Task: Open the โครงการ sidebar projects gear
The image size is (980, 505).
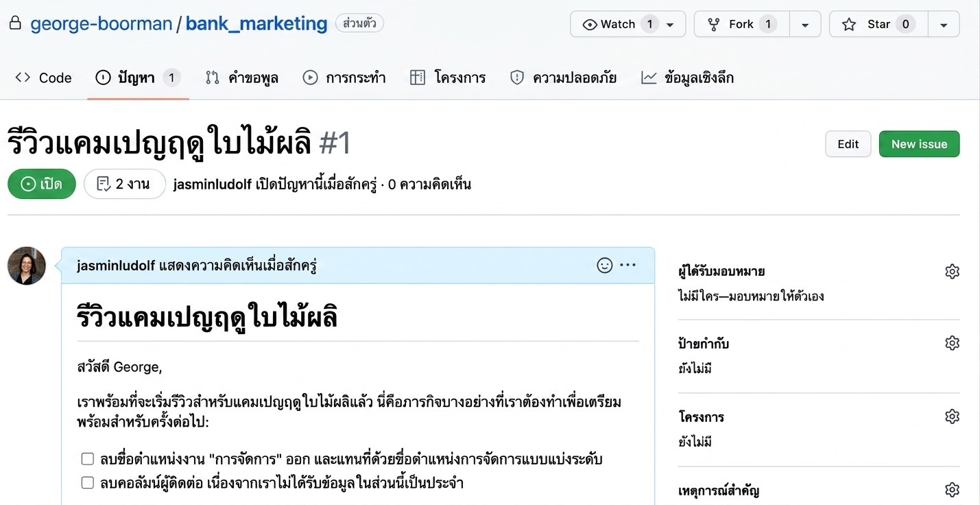Action: [x=952, y=416]
